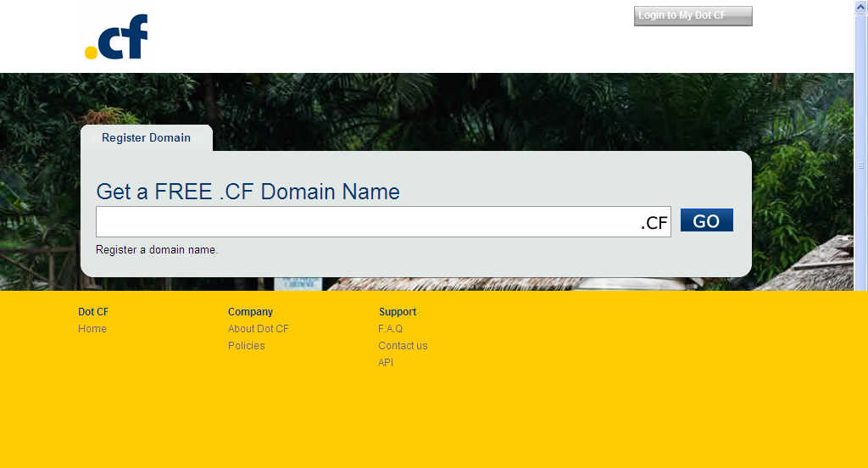
Task: Click the 'Company' footer heading
Action: tap(250, 312)
